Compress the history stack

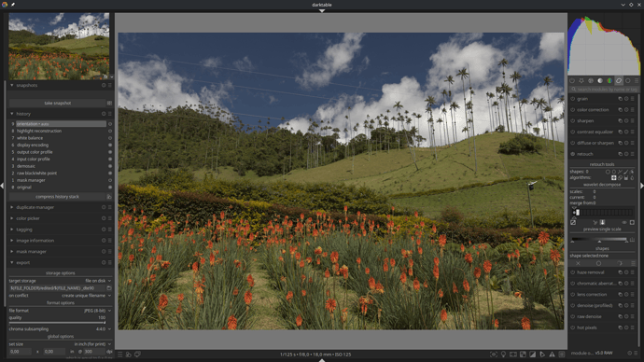click(x=57, y=197)
